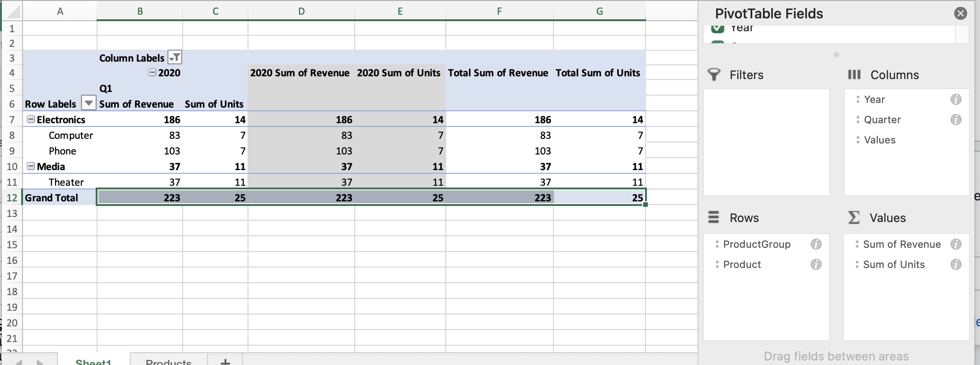The height and width of the screenshot is (365, 980).
Task: Collapse the 2020 column group
Action: [x=152, y=72]
